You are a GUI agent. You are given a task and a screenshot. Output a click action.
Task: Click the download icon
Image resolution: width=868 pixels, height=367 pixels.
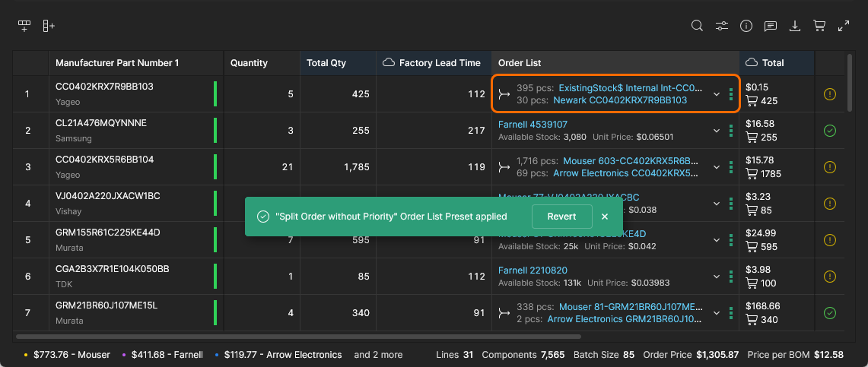click(x=795, y=26)
